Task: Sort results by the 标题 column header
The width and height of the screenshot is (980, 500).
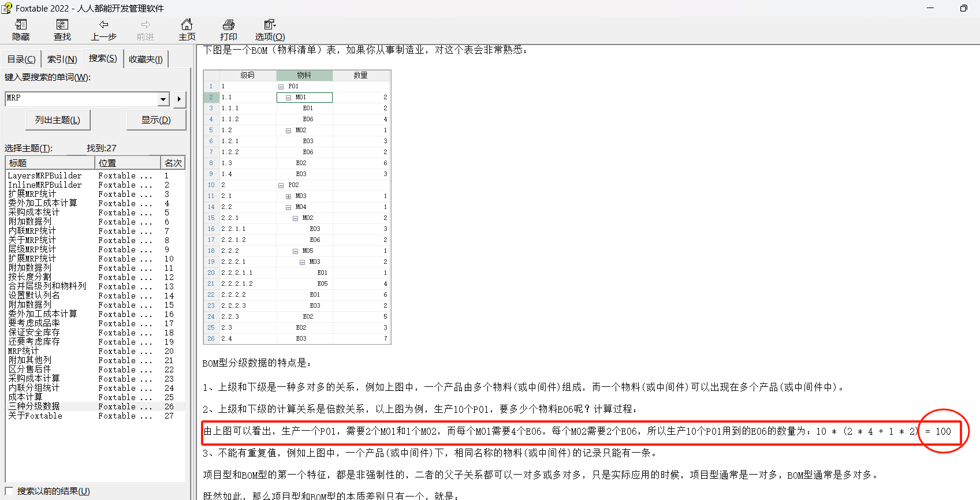Action: (50, 163)
